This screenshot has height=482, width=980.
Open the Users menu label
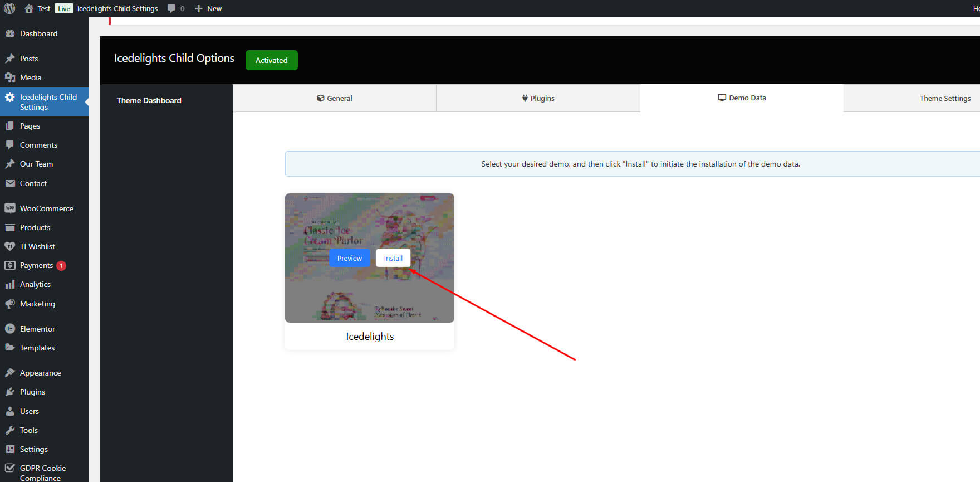30,411
